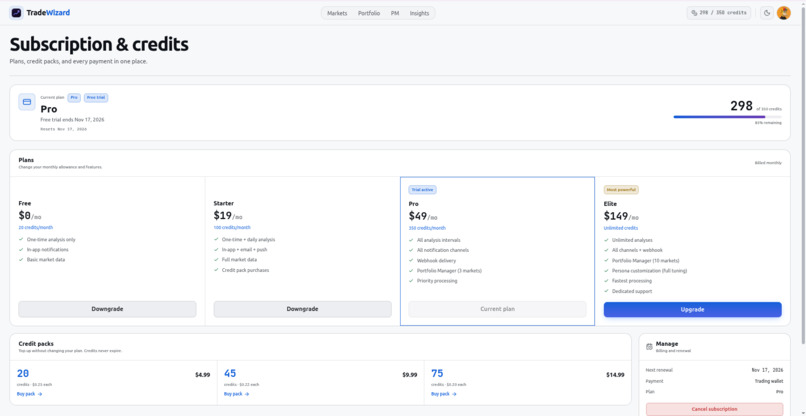Click the Pro badge next to Current plan

click(74, 97)
